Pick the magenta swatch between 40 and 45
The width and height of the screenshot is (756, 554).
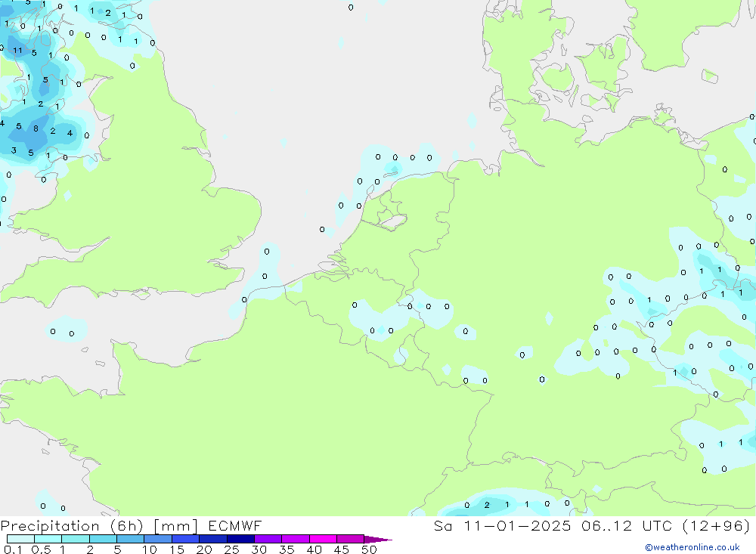tap(323, 540)
